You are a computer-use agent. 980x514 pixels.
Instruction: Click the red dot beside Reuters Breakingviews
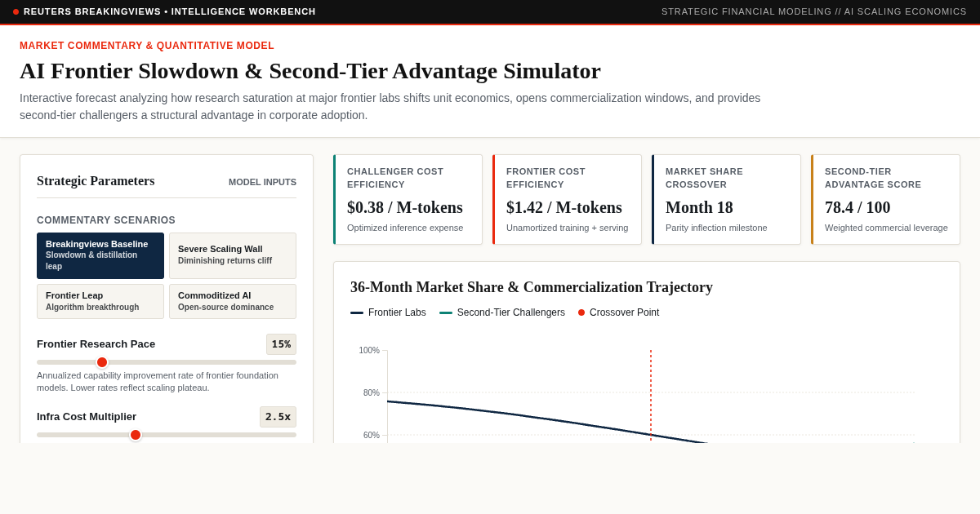pos(16,11)
